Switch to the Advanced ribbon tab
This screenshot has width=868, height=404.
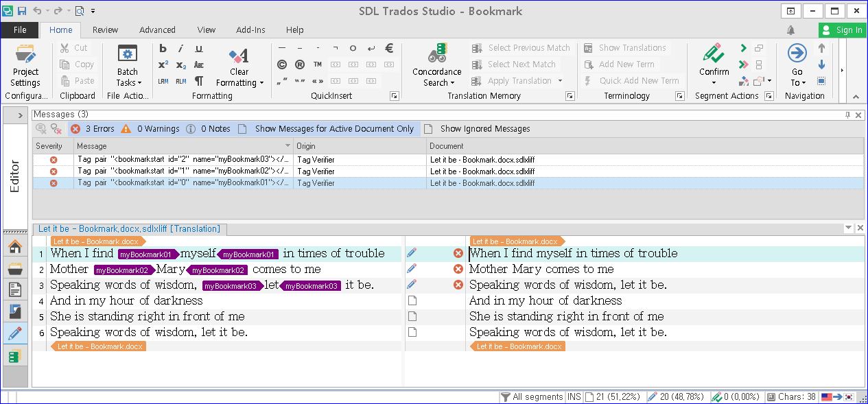(x=157, y=30)
